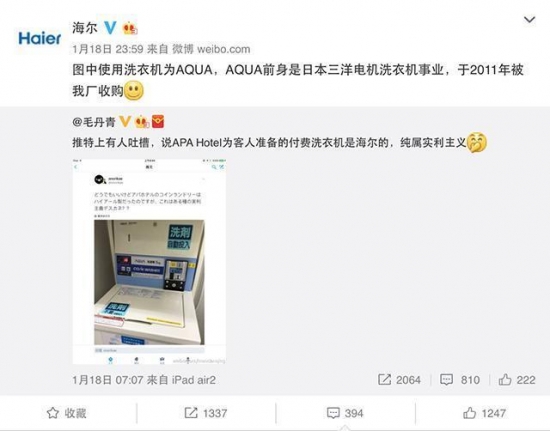Open the original post comments icon 810
The height and width of the screenshot is (431, 550).
coord(460,380)
